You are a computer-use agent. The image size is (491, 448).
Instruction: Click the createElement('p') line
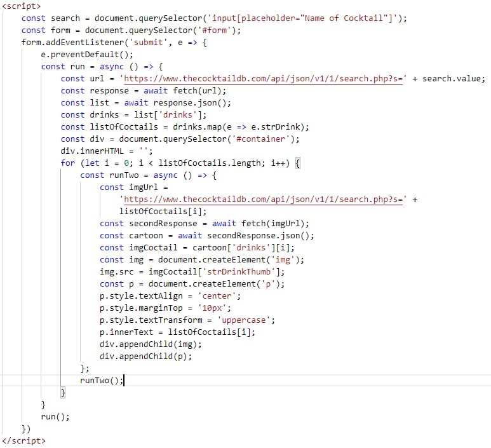pyautogui.click(x=192, y=284)
